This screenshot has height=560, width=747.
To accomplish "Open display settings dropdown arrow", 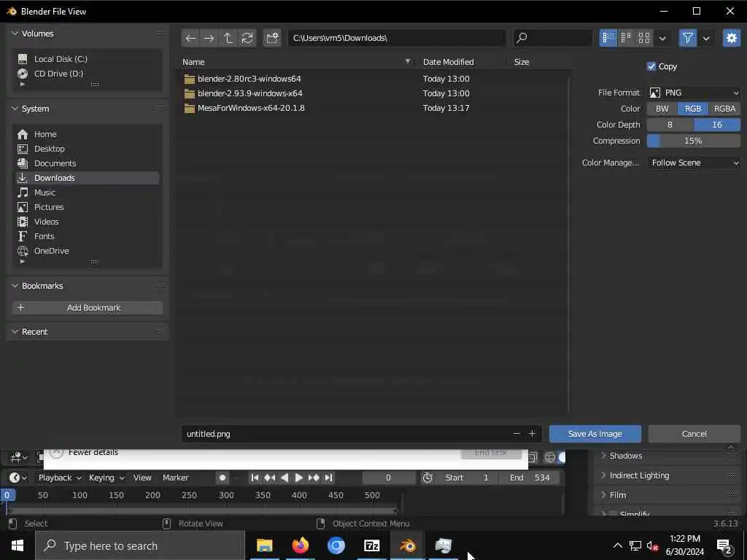I will tap(662, 38).
